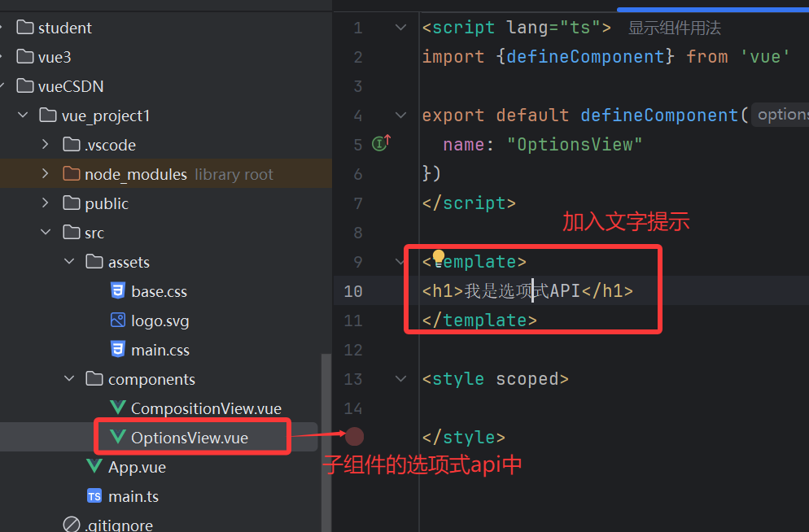Screen dimensions: 809x532
Task: Open base.css file
Action: tap(159, 292)
